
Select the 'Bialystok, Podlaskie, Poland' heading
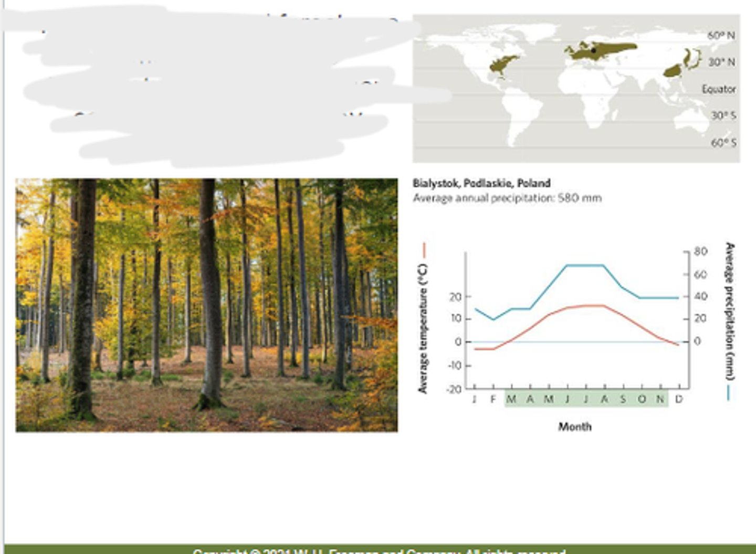pyautogui.click(x=481, y=183)
